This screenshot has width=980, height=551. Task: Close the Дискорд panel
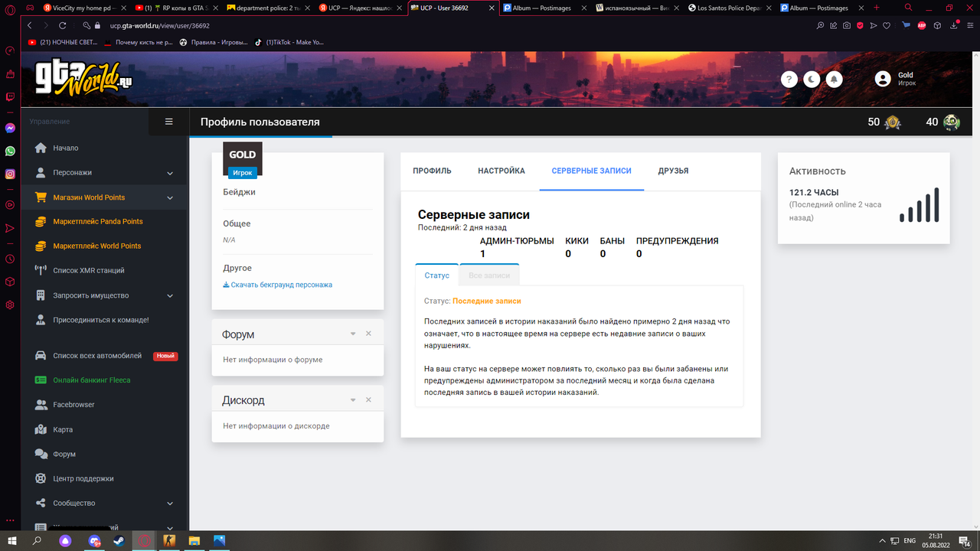tap(368, 399)
